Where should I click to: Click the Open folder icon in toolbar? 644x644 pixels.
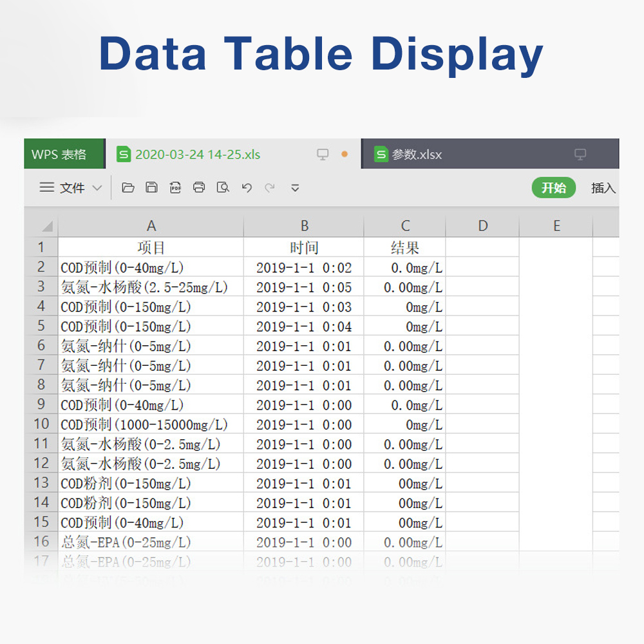point(128,187)
